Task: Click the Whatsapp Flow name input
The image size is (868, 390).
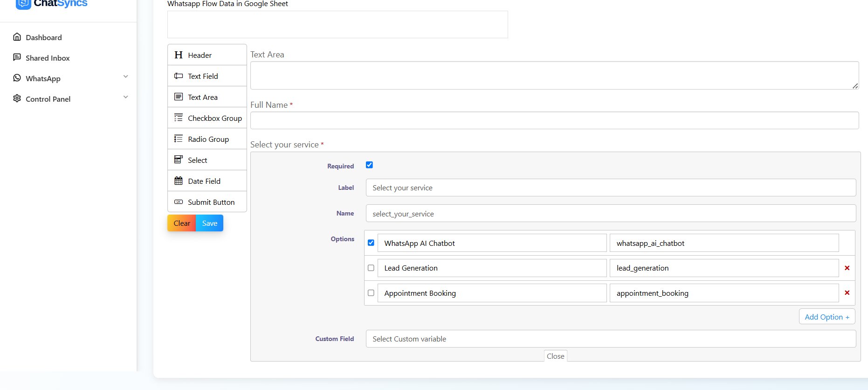Action: (338, 25)
